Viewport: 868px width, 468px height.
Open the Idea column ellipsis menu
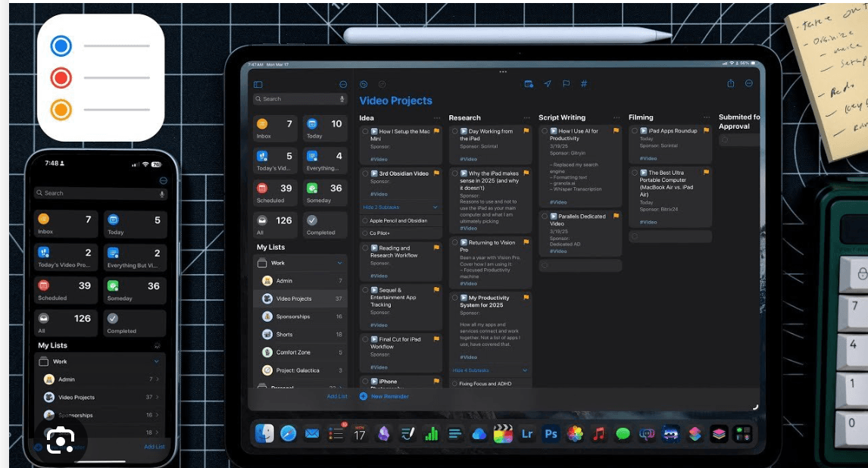click(437, 118)
